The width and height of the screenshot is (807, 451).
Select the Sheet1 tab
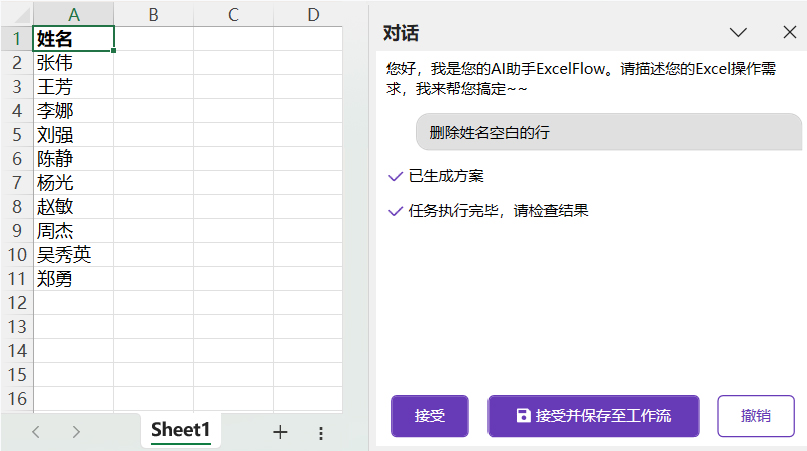[x=181, y=430]
